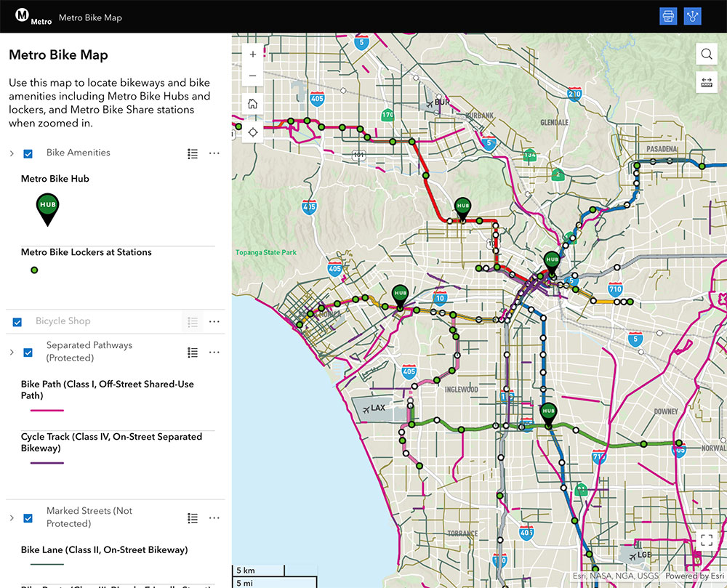Click the TORRANCE city label
This screenshot has height=588, width=727.
[x=462, y=533]
